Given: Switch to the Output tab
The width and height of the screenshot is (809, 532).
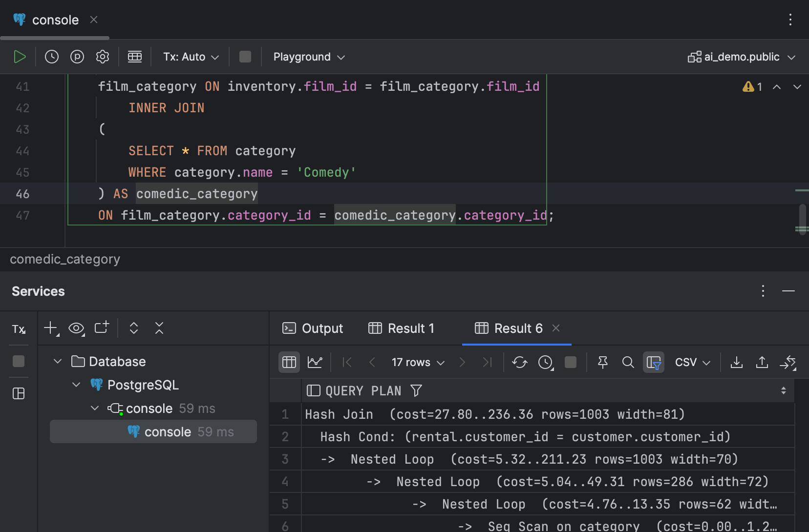Looking at the screenshot, I should tap(313, 328).
